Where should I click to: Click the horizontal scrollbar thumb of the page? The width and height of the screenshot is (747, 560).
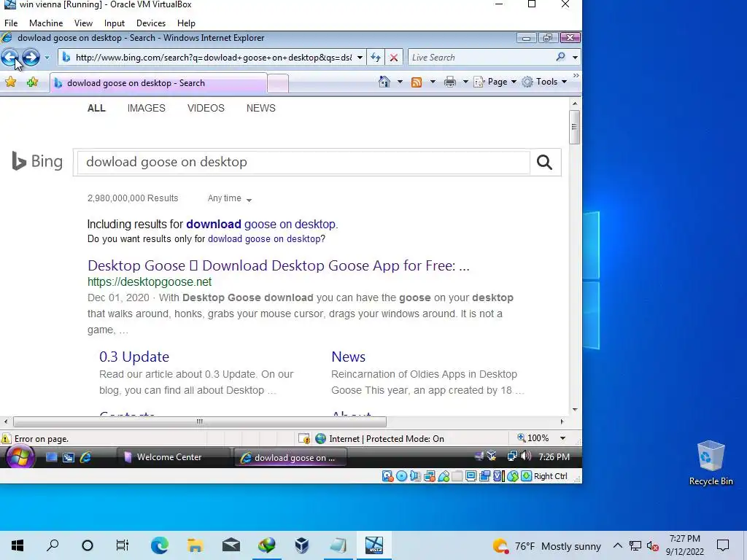(200, 421)
